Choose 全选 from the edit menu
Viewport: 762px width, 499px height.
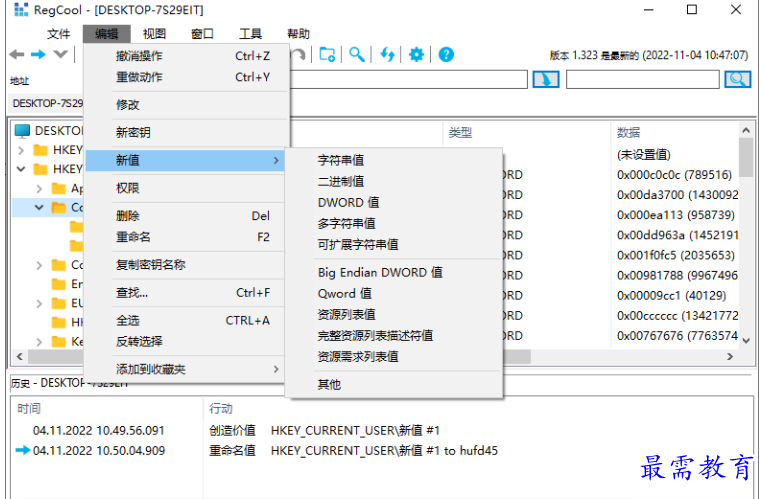pyautogui.click(x=186, y=320)
